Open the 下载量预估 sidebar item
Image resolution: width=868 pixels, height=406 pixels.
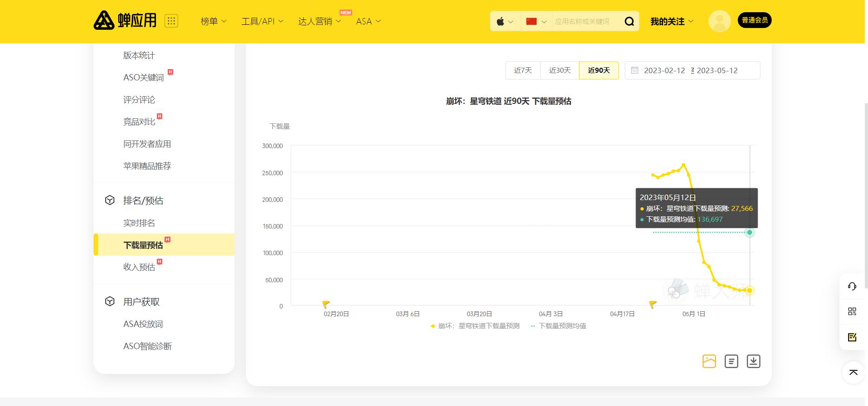click(x=164, y=245)
